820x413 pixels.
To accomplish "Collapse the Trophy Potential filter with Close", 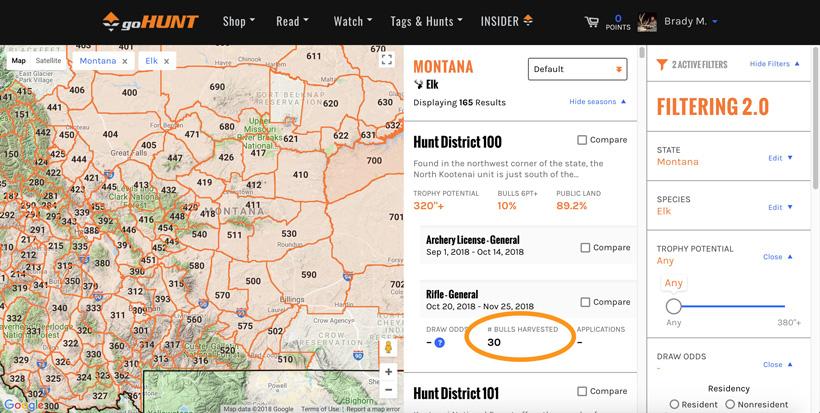I will point(778,256).
